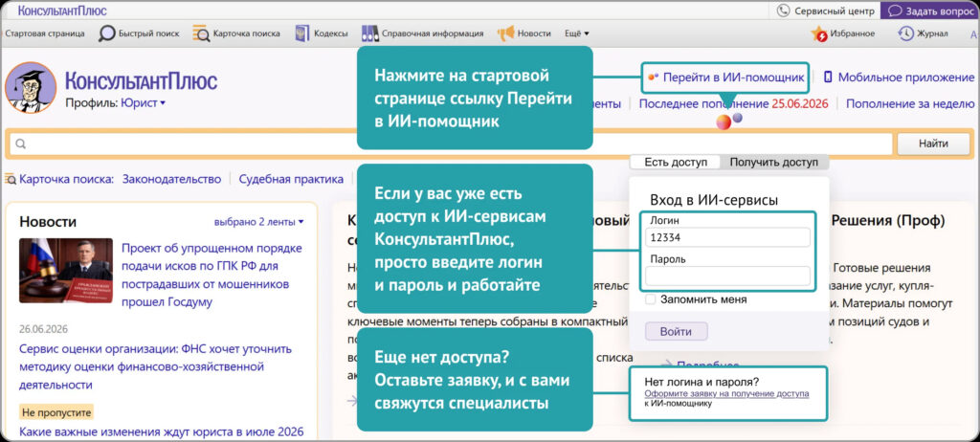Select the Есть доступ tab

pyautogui.click(x=676, y=163)
